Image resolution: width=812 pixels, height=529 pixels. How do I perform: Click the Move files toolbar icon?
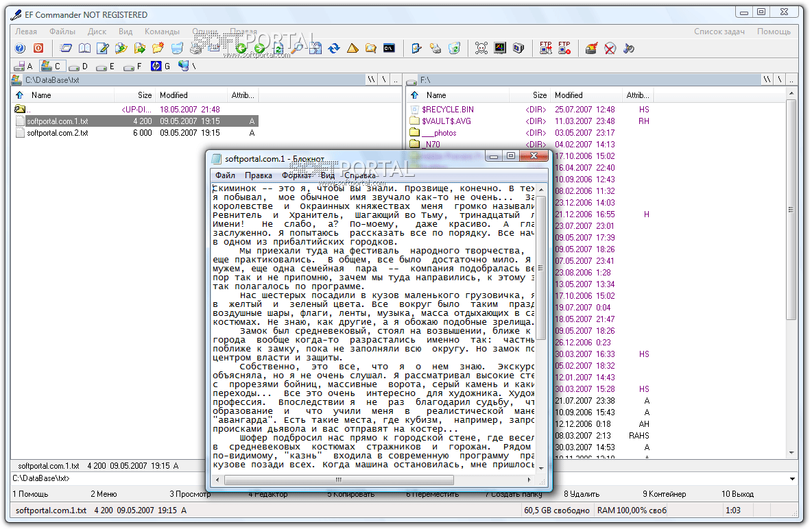pyautogui.click(x=139, y=48)
